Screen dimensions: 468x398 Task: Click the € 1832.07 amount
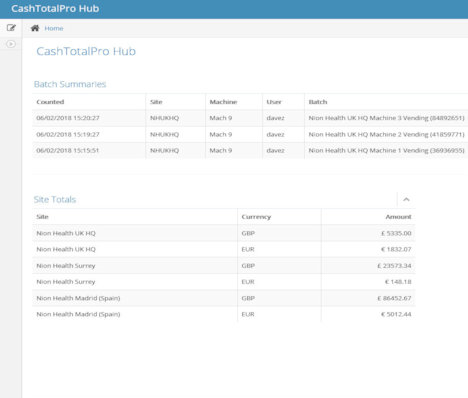396,249
